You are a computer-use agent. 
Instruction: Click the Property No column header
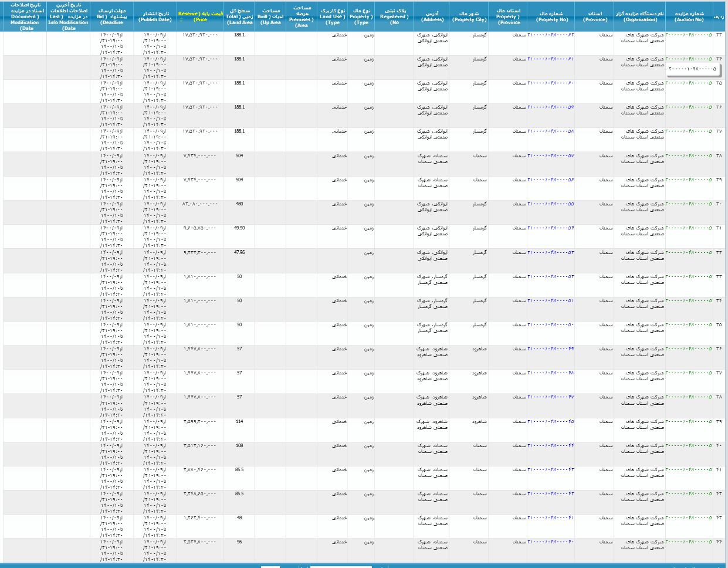click(x=552, y=16)
